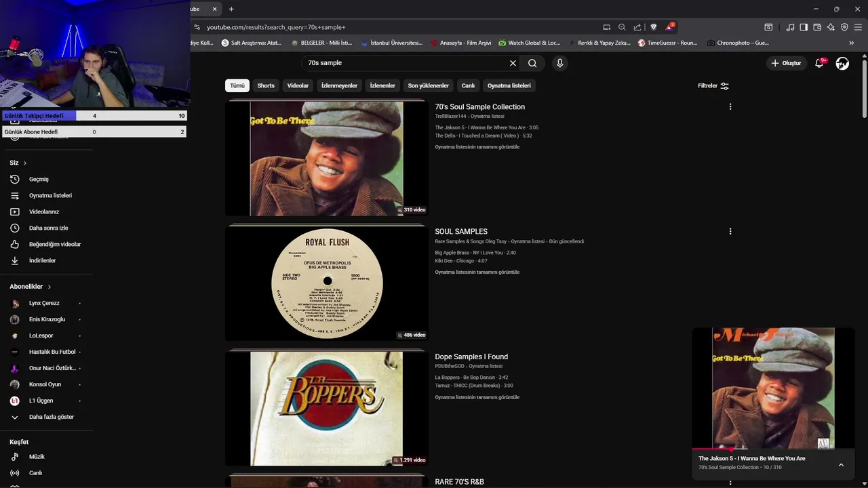The width and height of the screenshot is (868, 488).
Task: Select the Son yüklenenler filter chip
Action: point(428,86)
